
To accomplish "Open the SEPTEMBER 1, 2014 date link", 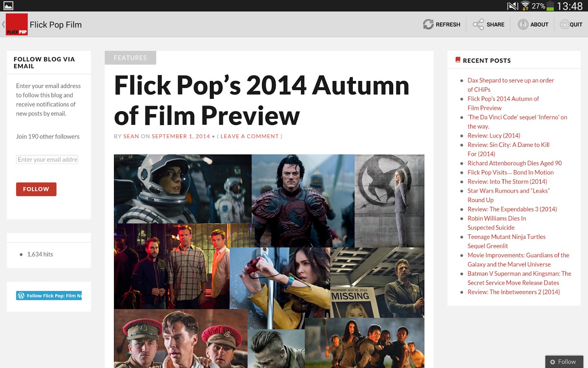I will point(181,136).
